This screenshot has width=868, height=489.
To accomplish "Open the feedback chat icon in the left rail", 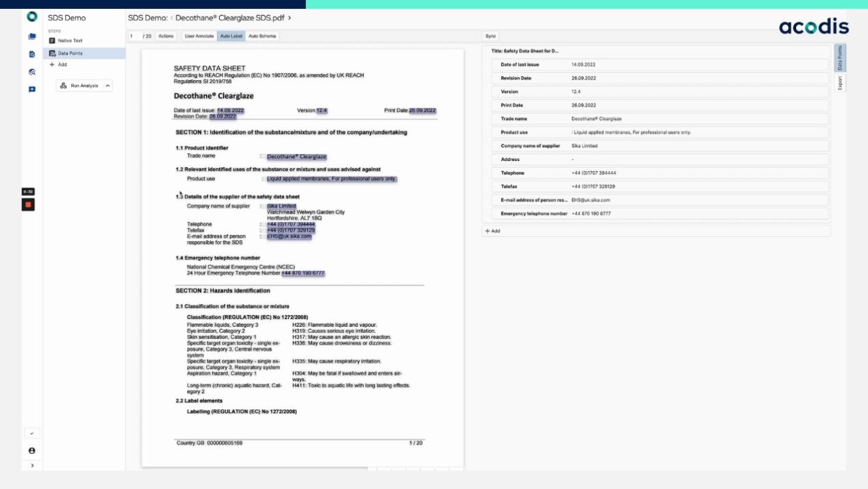I will tap(32, 90).
